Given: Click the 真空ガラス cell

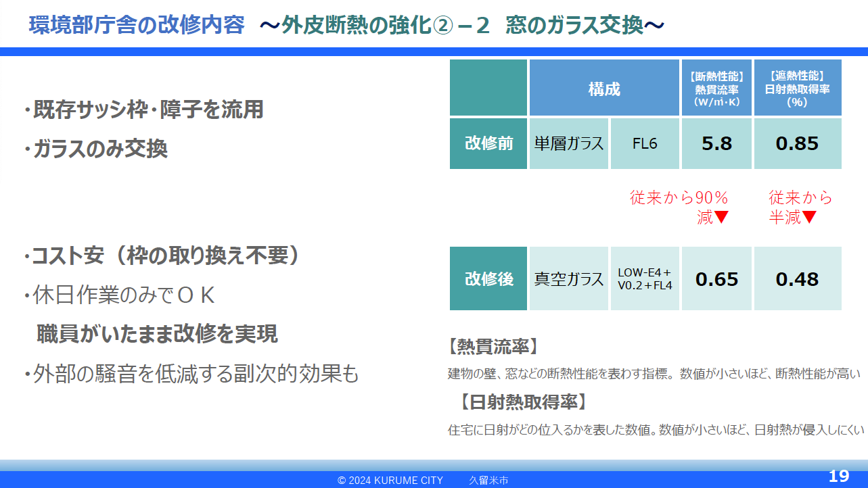Looking at the screenshot, I should [569, 278].
